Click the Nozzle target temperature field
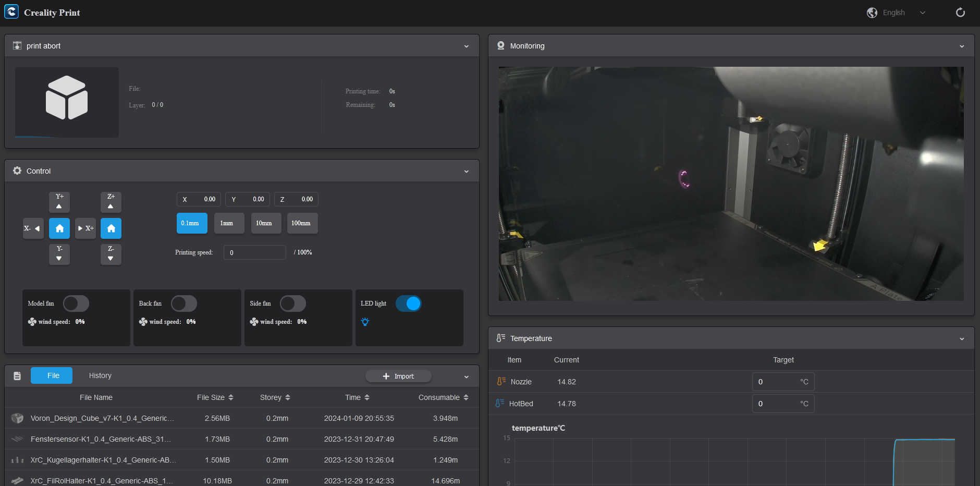Screen dimensions: 980x486 coord(783,382)
